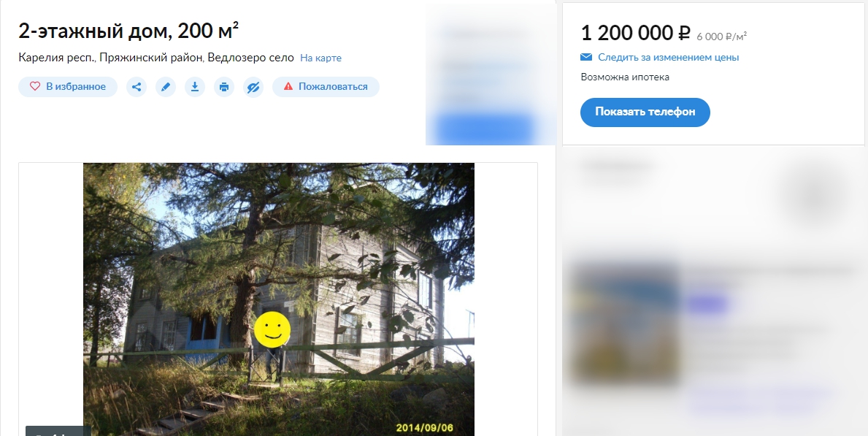Open the main house photo
Screen dimensions: 868x436
click(278, 299)
